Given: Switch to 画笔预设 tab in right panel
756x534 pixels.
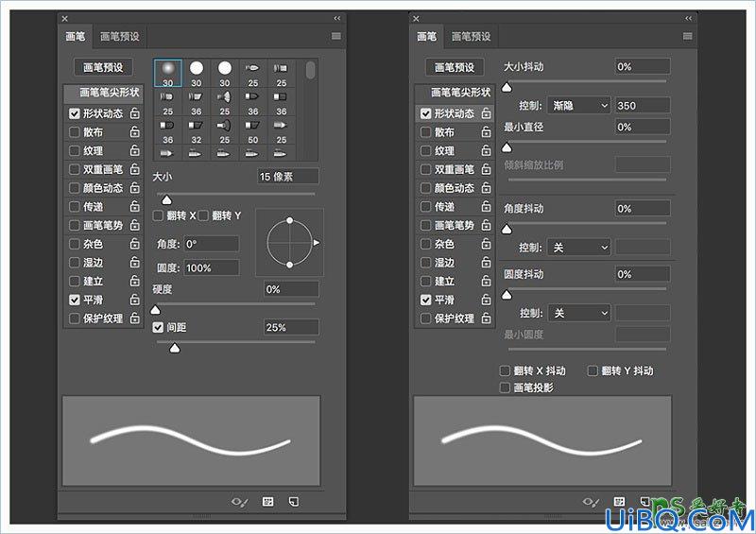Looking at the screenshot, I should click(471, 36).
